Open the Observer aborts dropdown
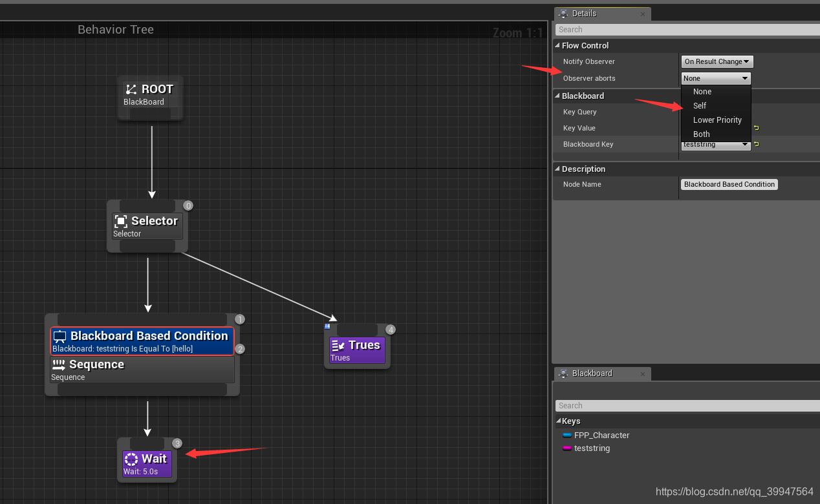 click(x=716, y=78)
